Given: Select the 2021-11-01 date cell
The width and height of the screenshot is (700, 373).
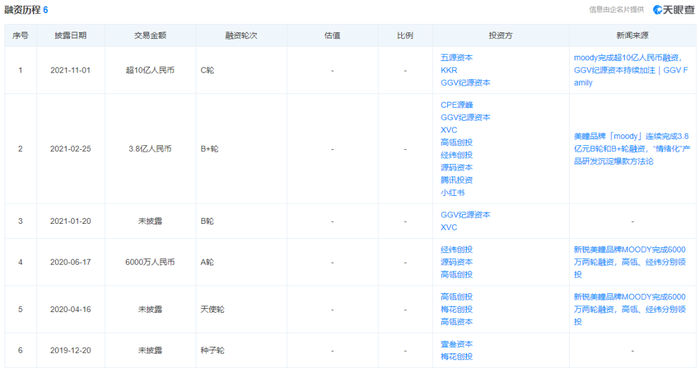Looking at the screenshot, I should click(71, 70).
